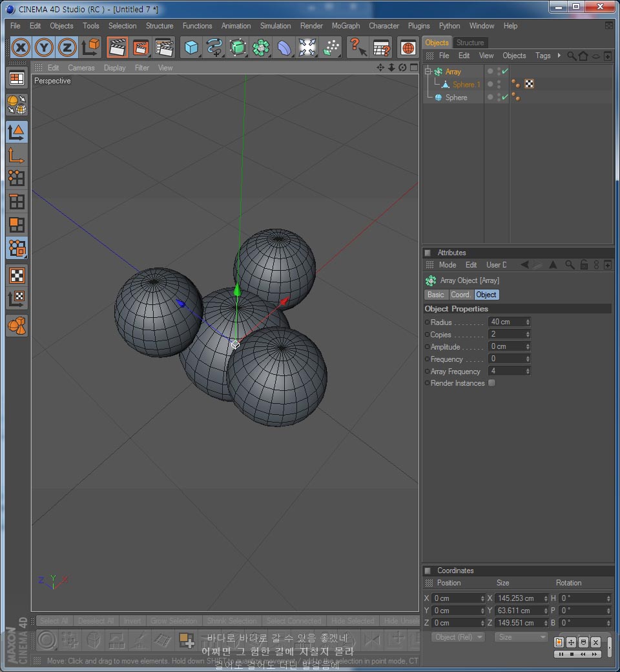Add a Cube primitive object

tap(191, 48)
